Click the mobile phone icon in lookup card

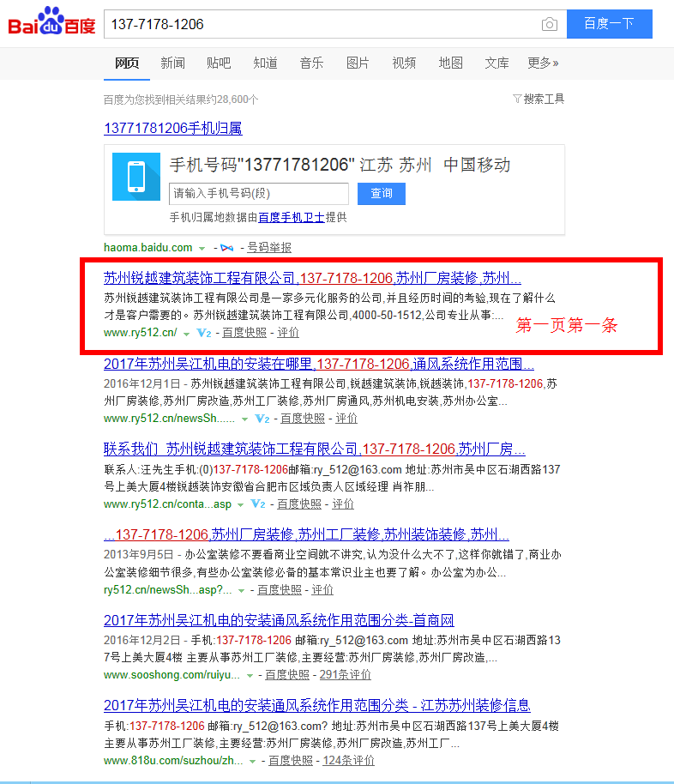[136, 177]
